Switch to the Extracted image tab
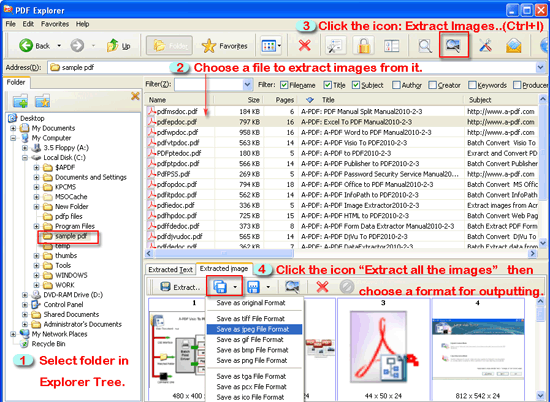 pyautogui.click(x=224, y=269)
